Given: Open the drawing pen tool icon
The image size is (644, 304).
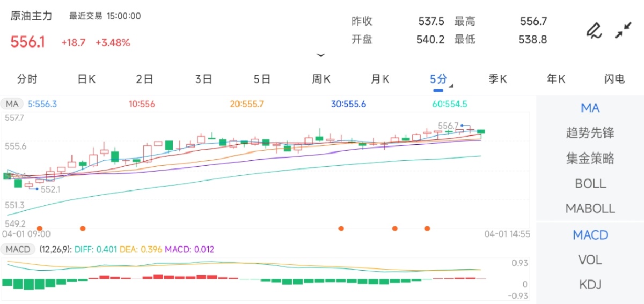Looking at the screenshot, I should (594, 31).
